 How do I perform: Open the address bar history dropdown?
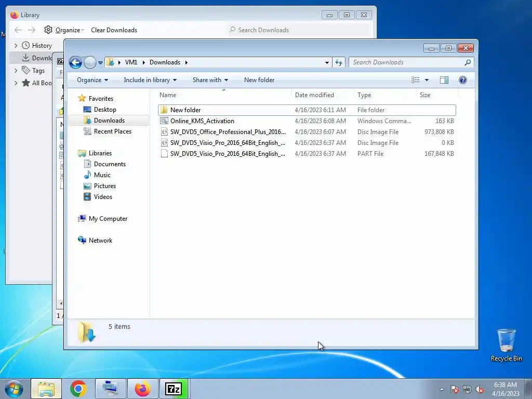coord(327,63)
